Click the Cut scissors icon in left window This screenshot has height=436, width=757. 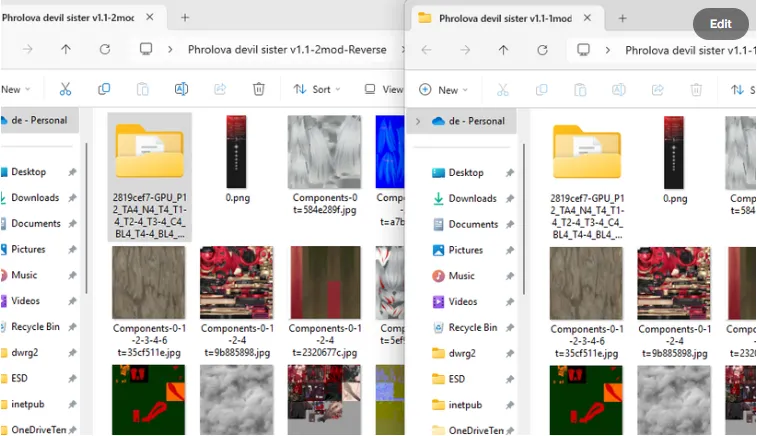[x=65, y=89]
